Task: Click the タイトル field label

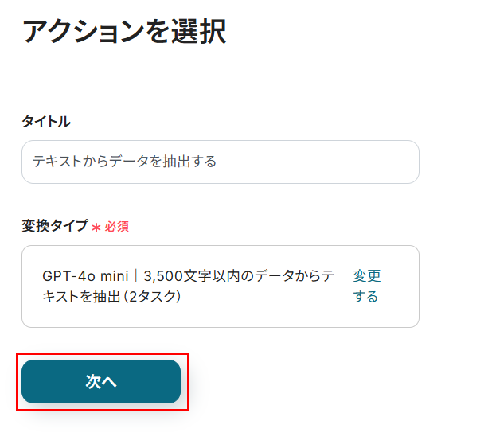Action: [x=46, y=121]
